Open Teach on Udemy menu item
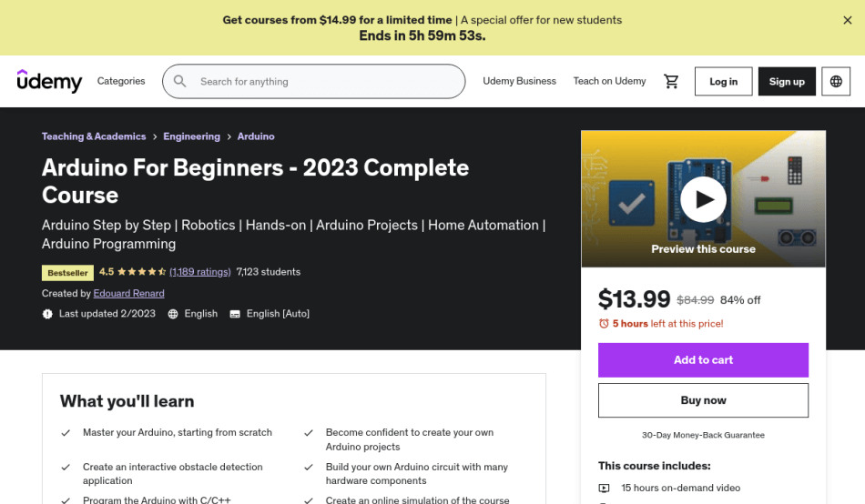Image resolution: width=865 pixels, height=504 pixels. (x=609, y=81)
